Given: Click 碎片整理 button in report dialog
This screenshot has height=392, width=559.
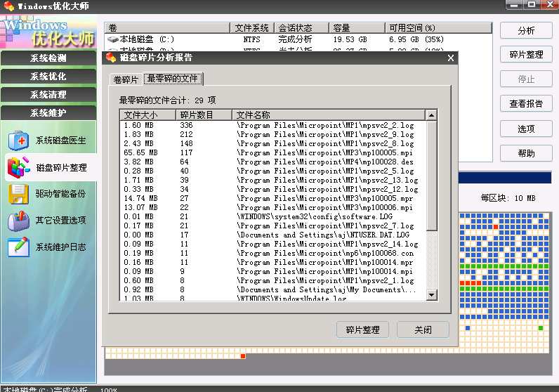Looking at the screenshot, I should (362, 330).
